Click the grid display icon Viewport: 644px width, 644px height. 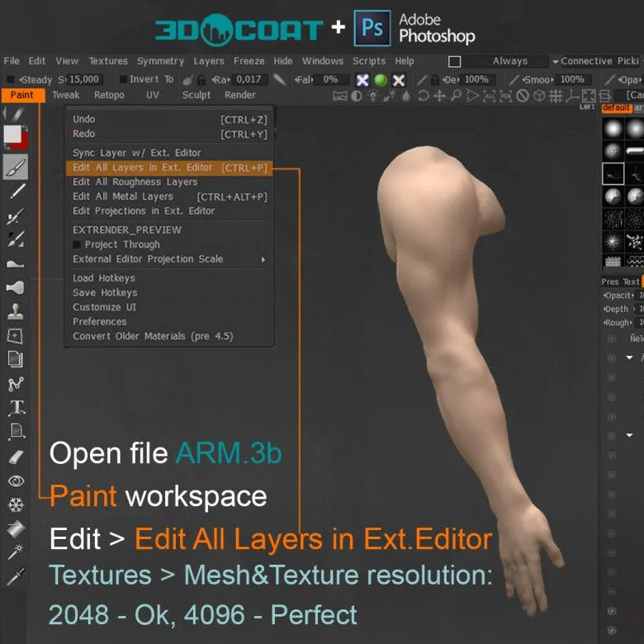point(556,96)
